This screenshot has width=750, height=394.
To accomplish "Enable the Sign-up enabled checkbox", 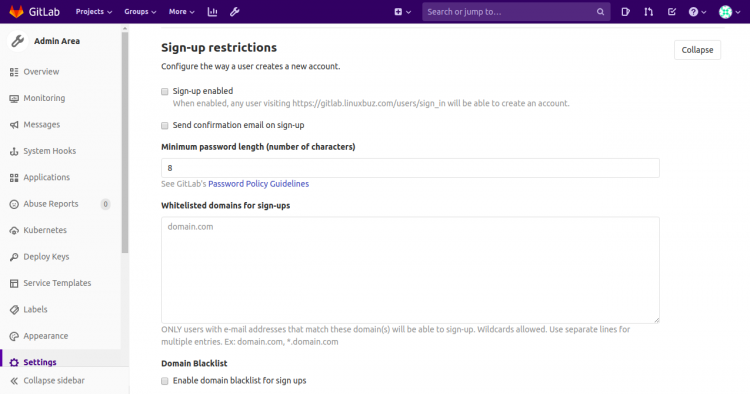I will coord(165,91).
